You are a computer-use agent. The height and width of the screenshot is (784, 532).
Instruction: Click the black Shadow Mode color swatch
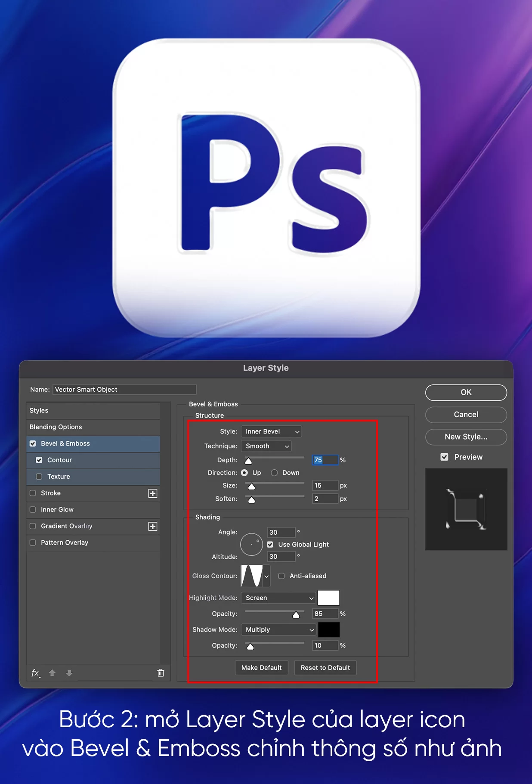328,630
